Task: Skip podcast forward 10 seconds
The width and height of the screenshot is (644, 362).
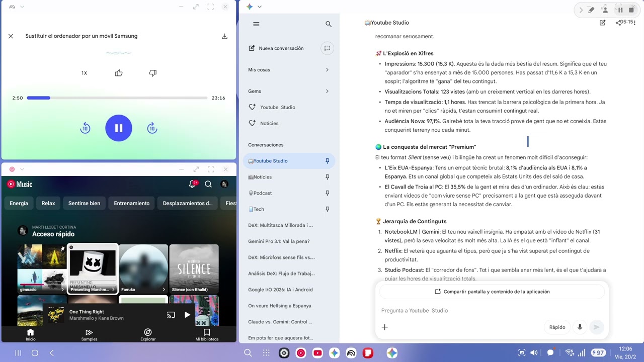Action: (152, 128)
